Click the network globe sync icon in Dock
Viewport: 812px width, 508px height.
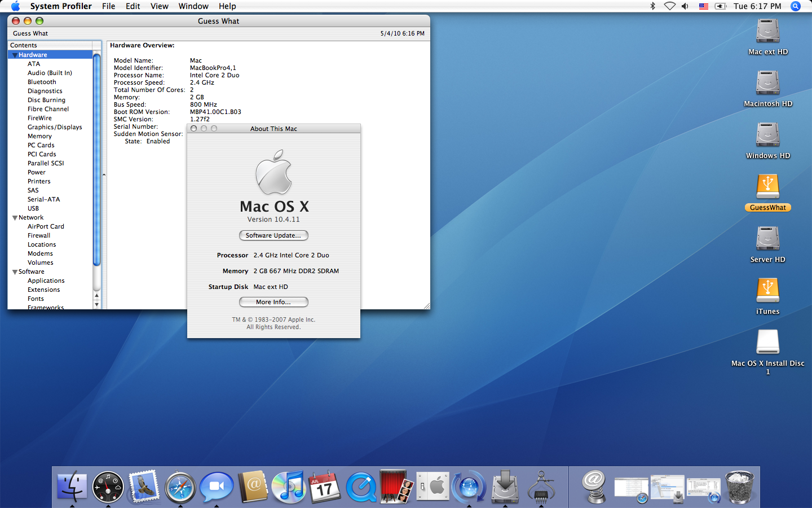(469, 487)
